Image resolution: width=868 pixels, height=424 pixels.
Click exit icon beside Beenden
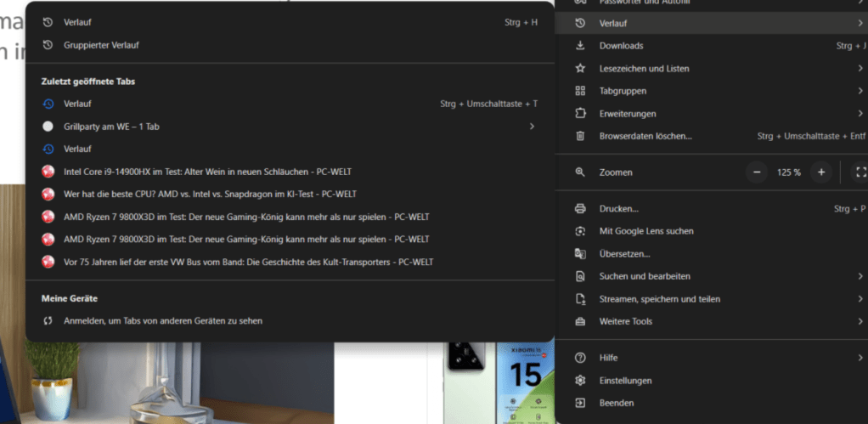[x=580, y=403]
